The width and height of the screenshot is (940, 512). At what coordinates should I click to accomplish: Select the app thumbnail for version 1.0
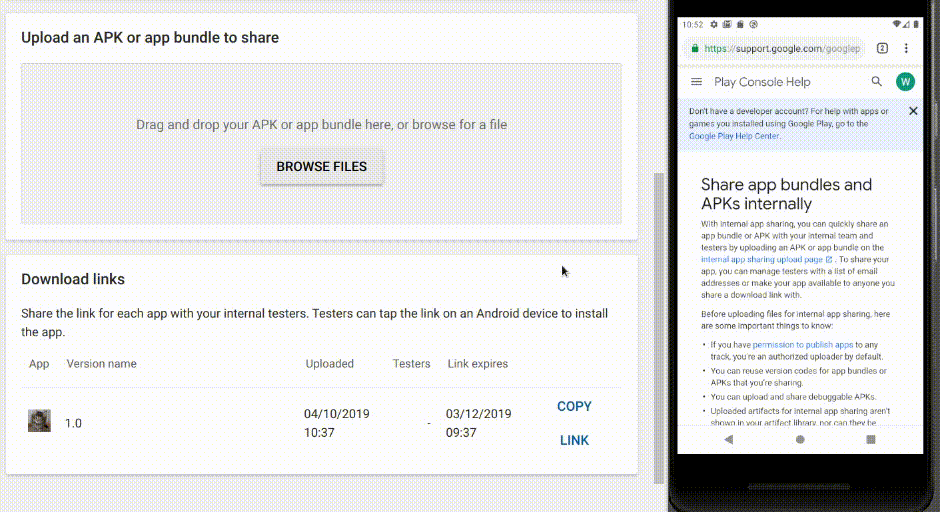(x=39, y=421)
